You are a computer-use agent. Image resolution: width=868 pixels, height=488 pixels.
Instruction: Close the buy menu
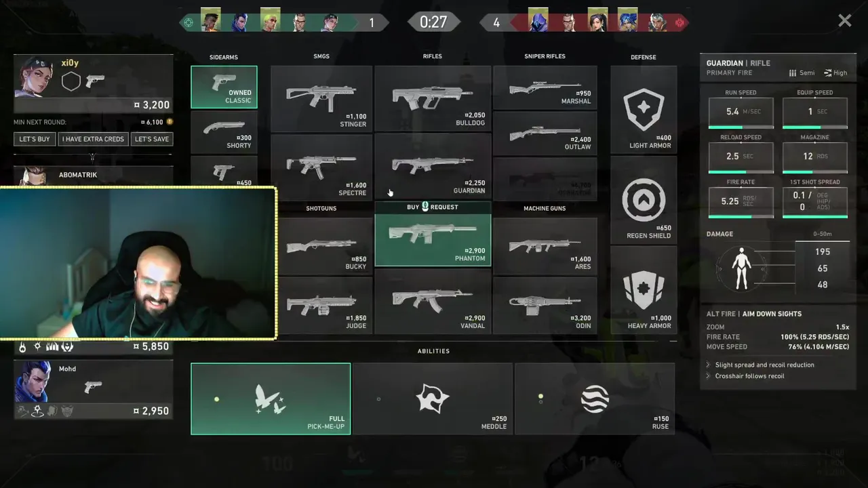click(x=844, y=21)
